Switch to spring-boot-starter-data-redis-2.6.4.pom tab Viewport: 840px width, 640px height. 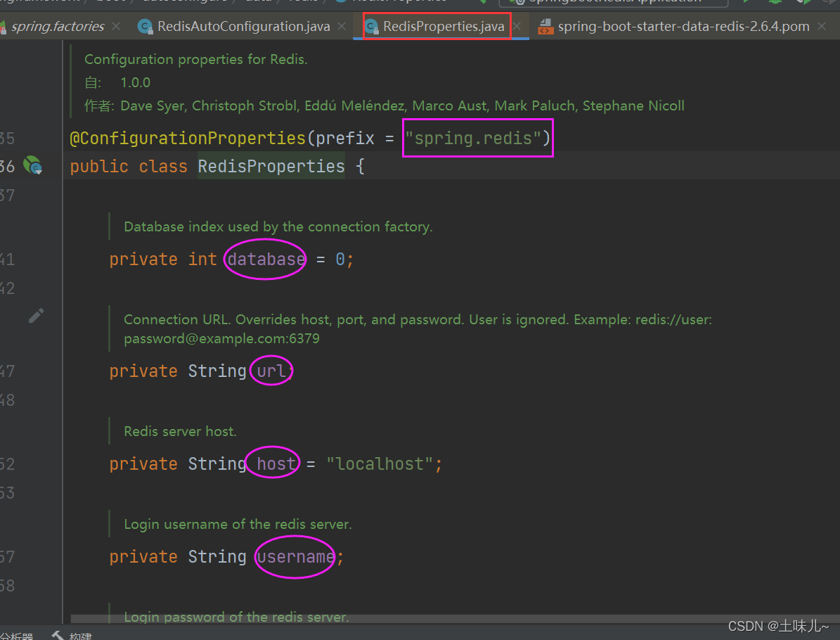(683, 26)
